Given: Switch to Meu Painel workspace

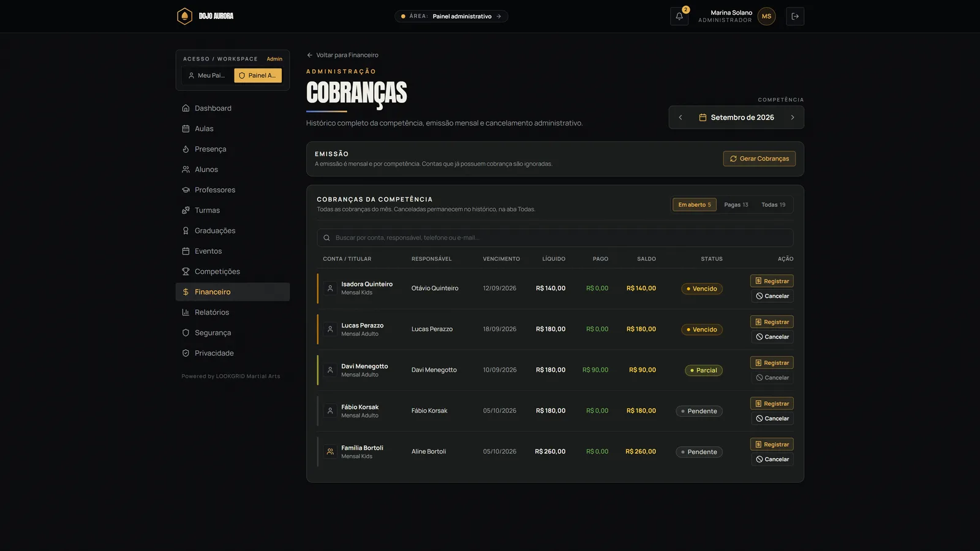Looking at the screenshot, I should click(x=208, y=75).
